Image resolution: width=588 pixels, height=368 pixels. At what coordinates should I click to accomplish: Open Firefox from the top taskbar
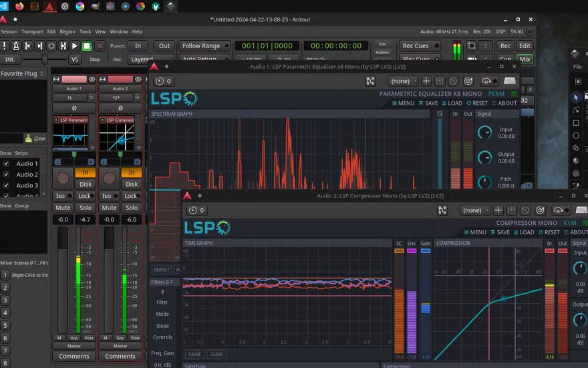click(x=19, y=6)
